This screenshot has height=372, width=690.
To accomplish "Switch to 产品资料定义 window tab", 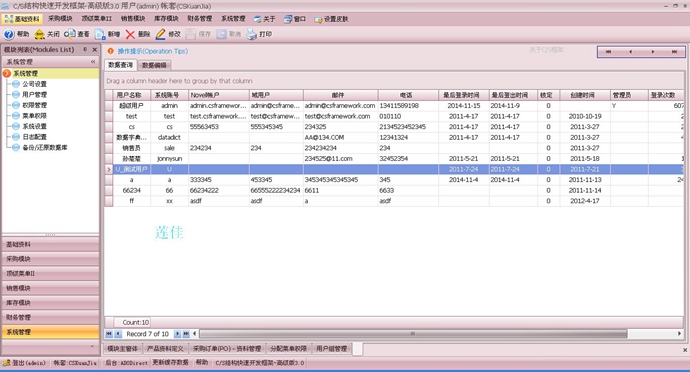I will pos(165,349).
